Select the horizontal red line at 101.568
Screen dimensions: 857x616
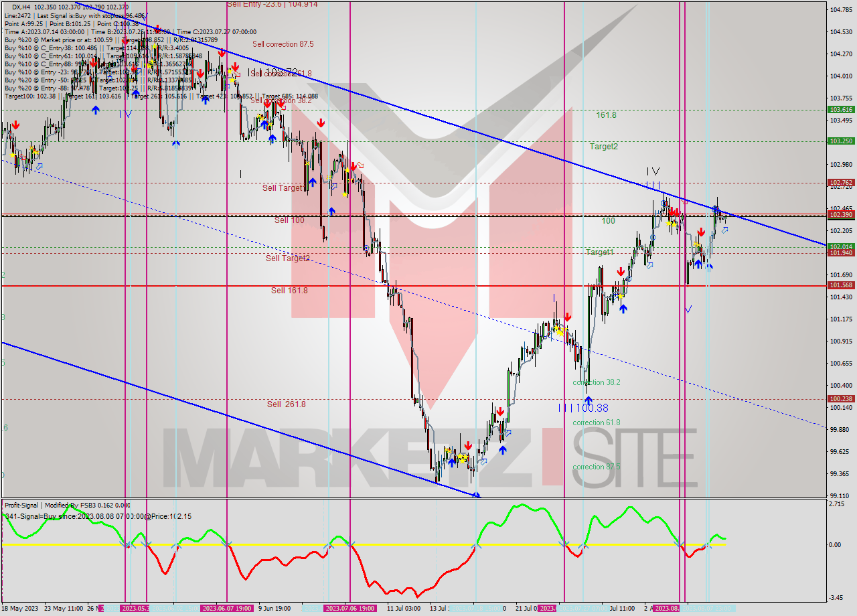[x=414, y=286]
